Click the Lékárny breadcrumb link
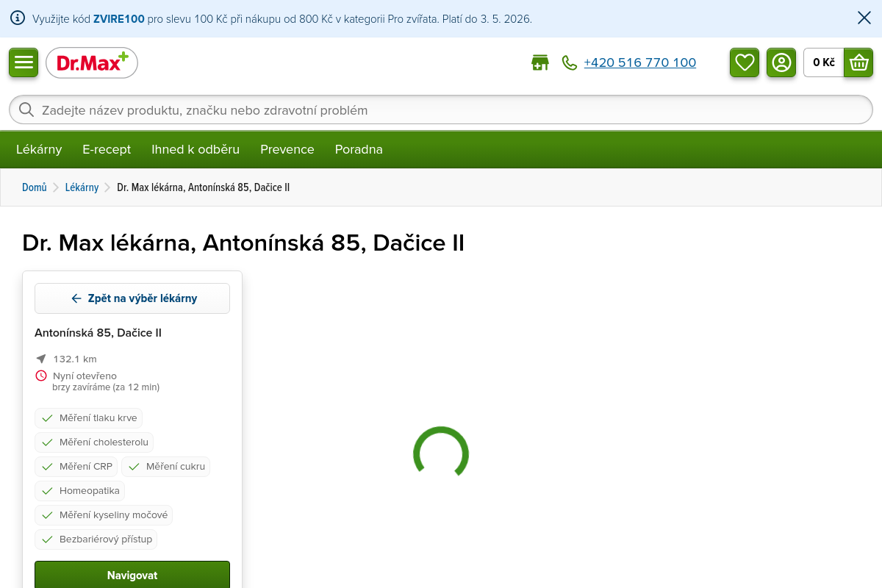882x588 pixels. (x=82, y=187)
